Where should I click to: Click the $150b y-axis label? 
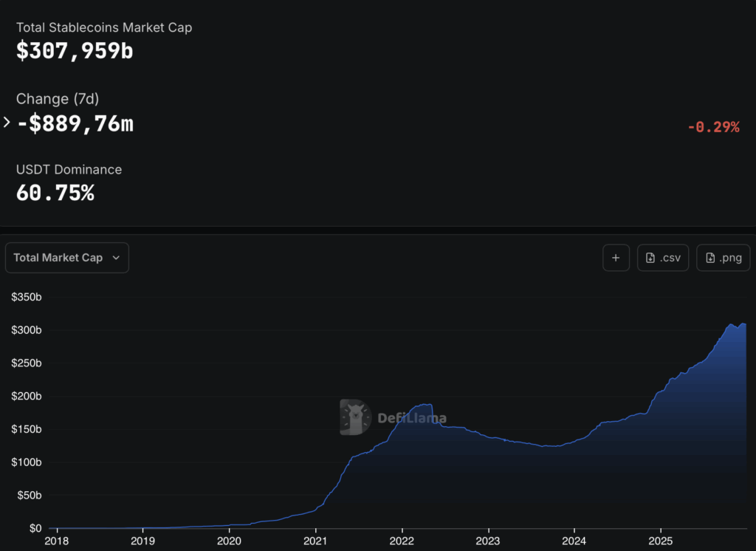(x=27, y=429)
